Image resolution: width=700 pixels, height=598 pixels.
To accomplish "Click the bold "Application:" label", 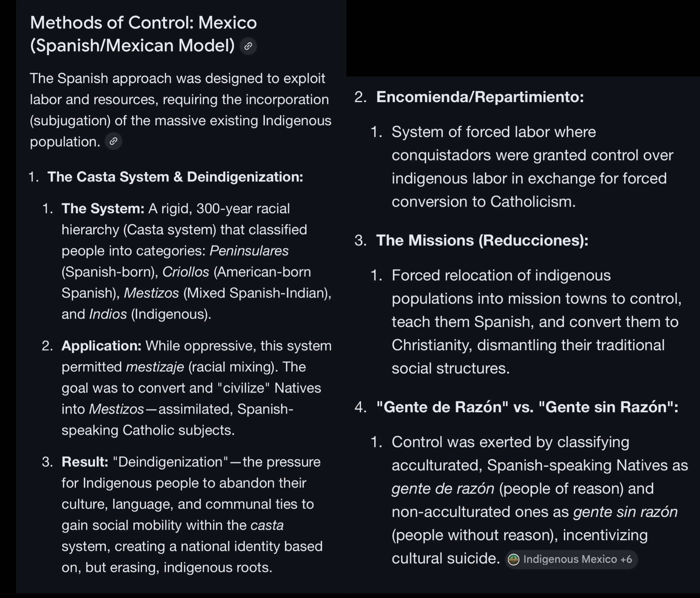I will (x=101, y=346).
